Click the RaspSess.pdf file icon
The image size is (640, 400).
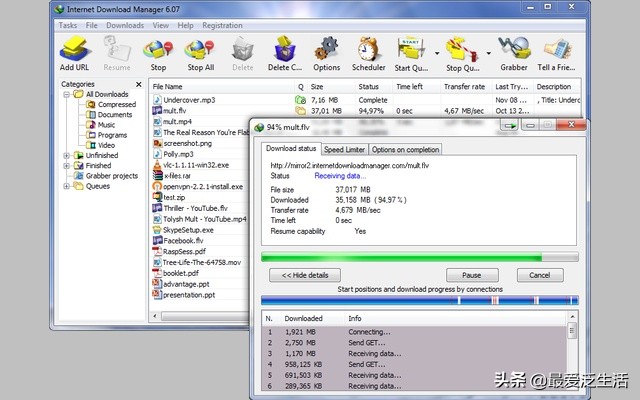coord(157,251)
